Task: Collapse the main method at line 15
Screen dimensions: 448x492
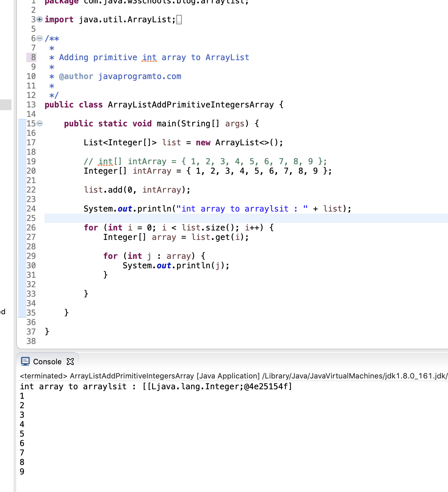Action: pos(39,124)
